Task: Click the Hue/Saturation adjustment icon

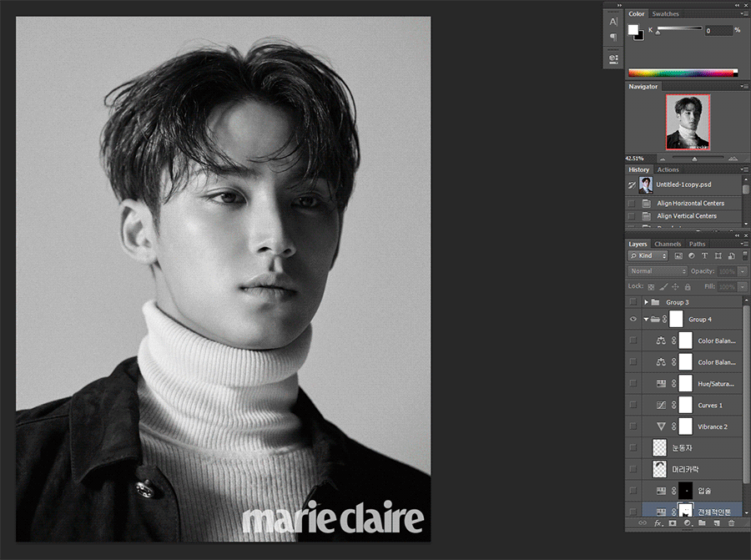Action: (x=661, y=384)
